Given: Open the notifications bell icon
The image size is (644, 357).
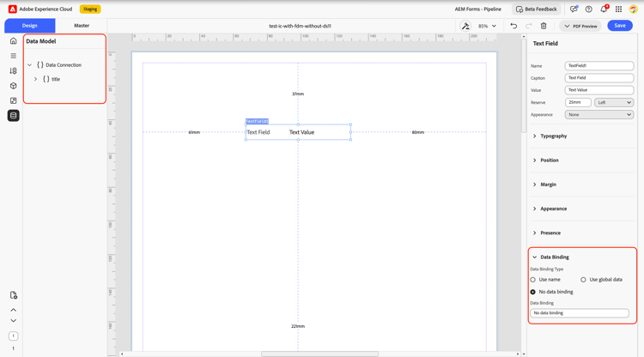Looking at the screenshot, I should tap(604, 9).
